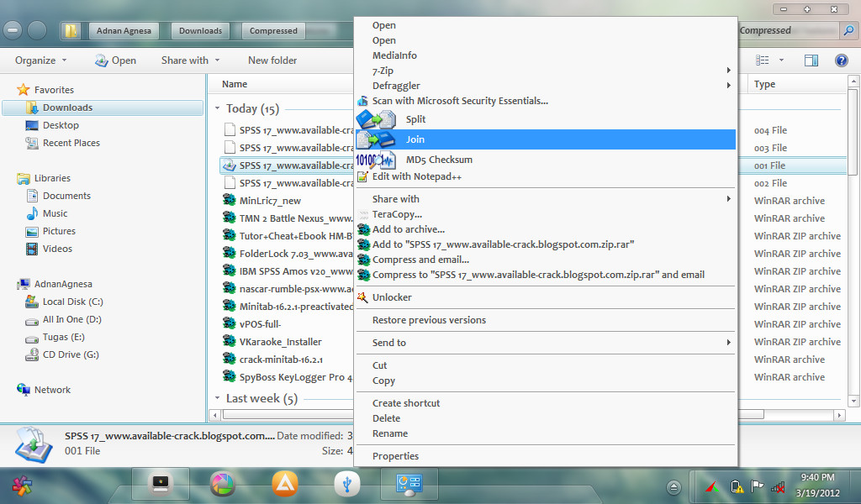861x504 pixels.
Task: Open the toolbar Share with dropdown
Action: click(x=190, y=60)
